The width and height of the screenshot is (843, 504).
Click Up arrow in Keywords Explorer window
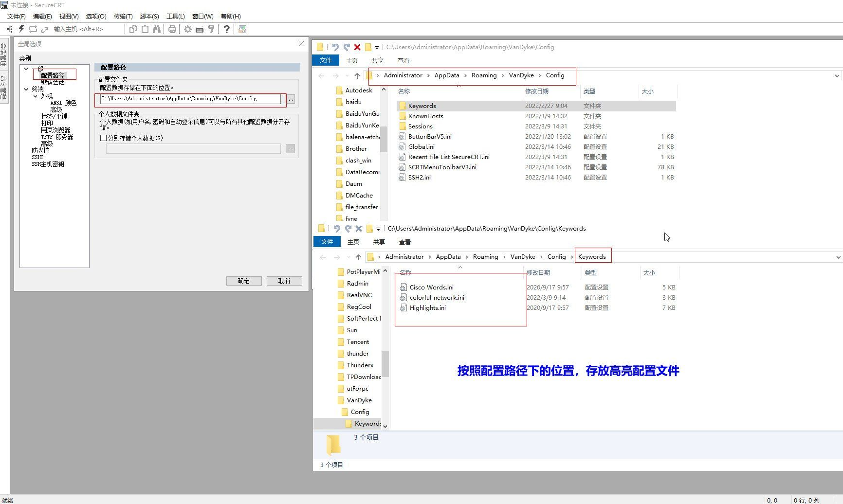(359, 257)
